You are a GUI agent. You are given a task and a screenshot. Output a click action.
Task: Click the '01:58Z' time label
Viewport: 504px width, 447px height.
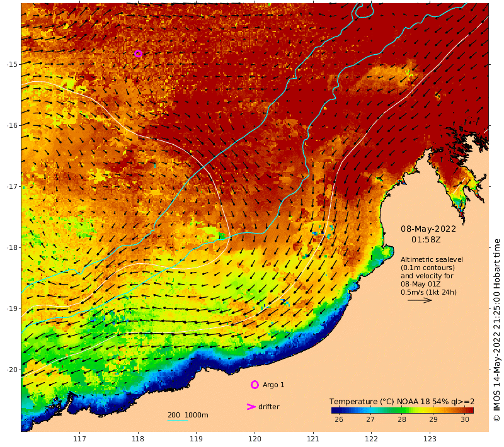(x=426, y=240)
